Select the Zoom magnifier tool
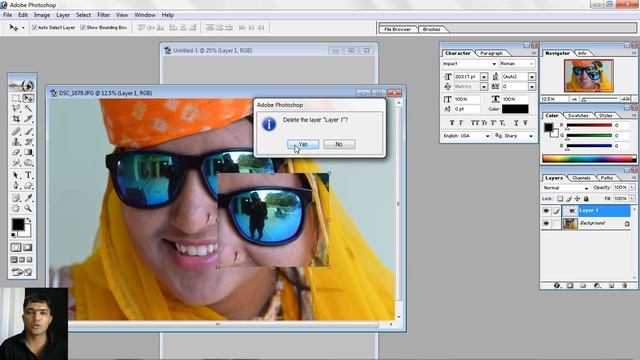This screenshot has height=360, width=640. point(28,209)
